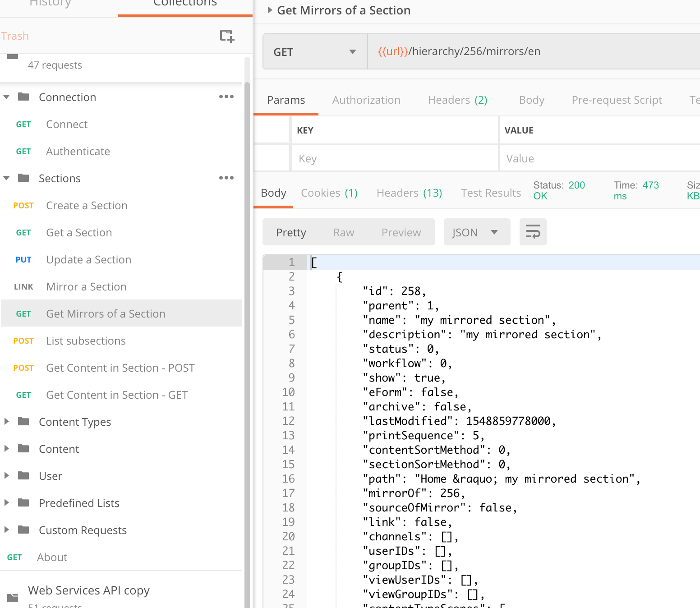Open the Trash link
Image resolution: width=700 pixels, height=608 pixels.
point(15,36)
